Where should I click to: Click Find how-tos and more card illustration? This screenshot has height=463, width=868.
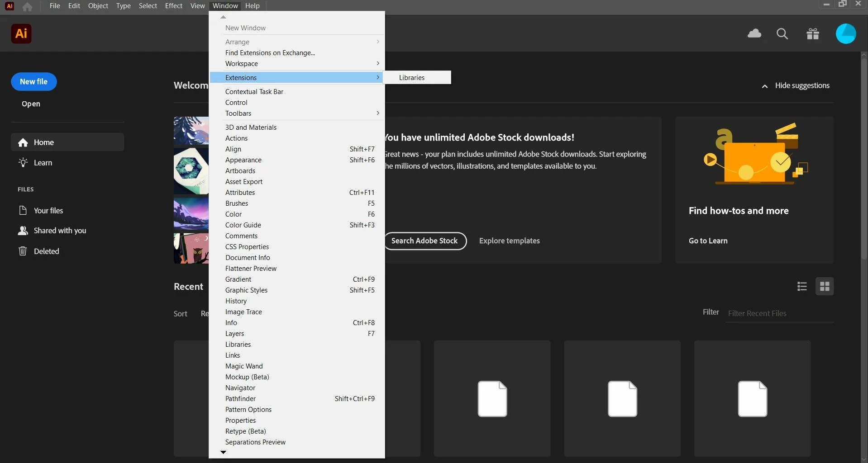coord(754,154)
